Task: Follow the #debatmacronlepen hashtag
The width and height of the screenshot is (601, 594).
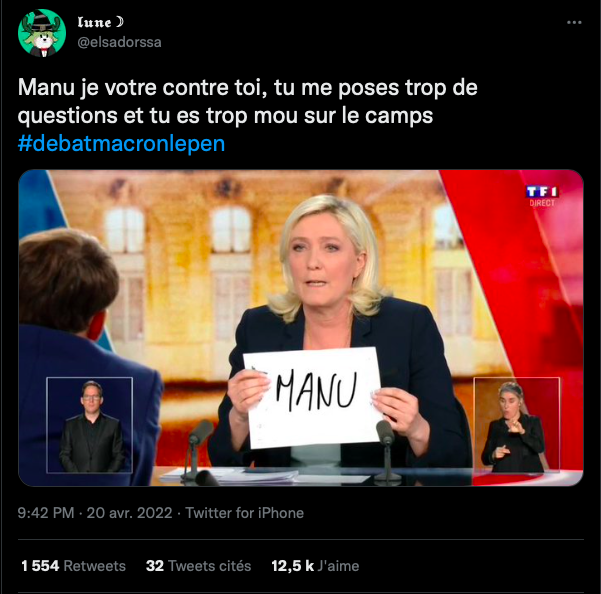Action: pyautogui.click(x=121, y=144)
